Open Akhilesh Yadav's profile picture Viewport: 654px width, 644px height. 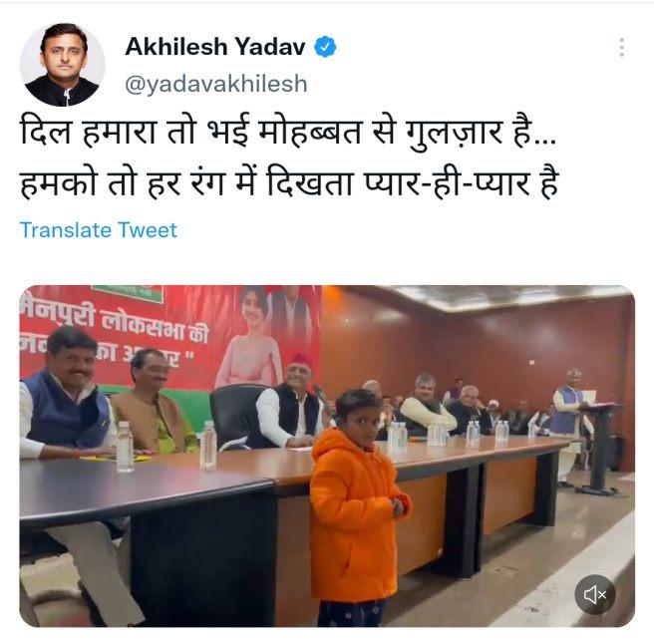pyautogui.click(x=63, y=65)
